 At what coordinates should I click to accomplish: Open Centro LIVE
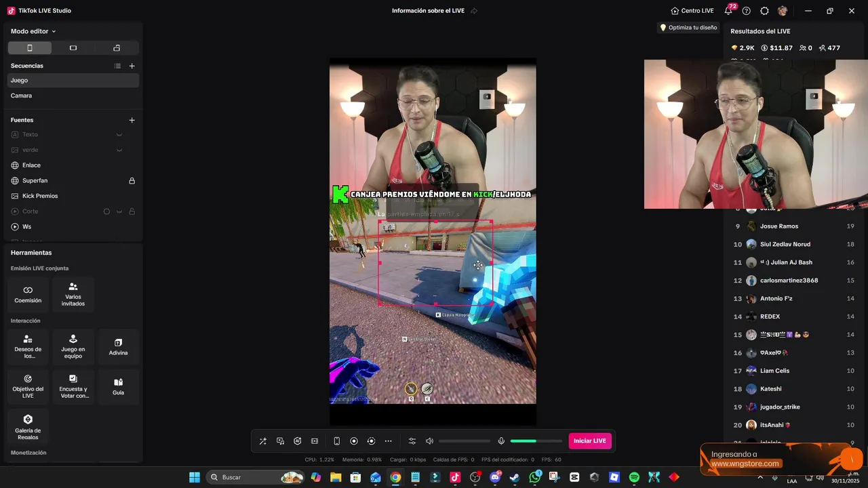click(x=692, y=11)
